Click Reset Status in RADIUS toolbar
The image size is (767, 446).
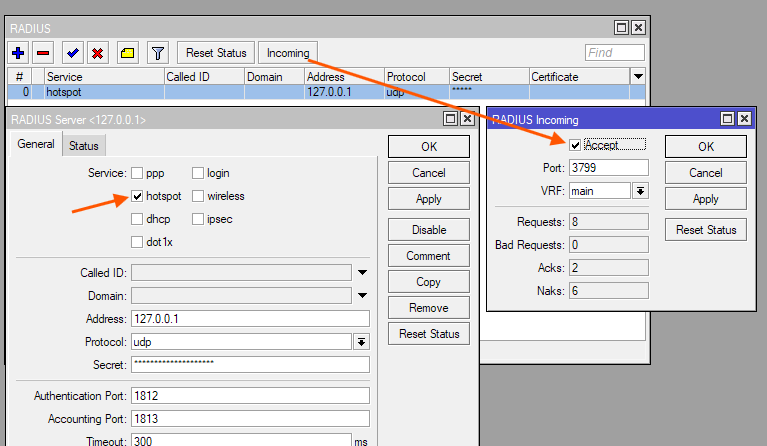coord(216,53)
